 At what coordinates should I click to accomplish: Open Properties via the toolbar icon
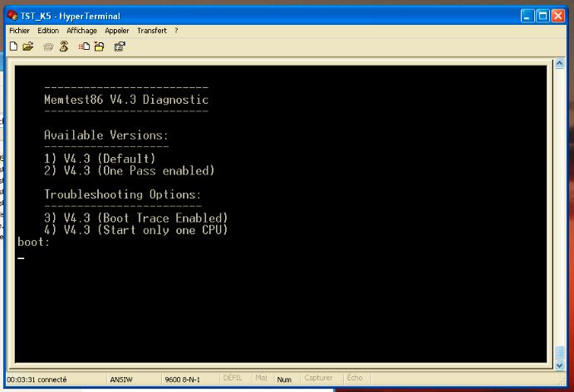120,47
